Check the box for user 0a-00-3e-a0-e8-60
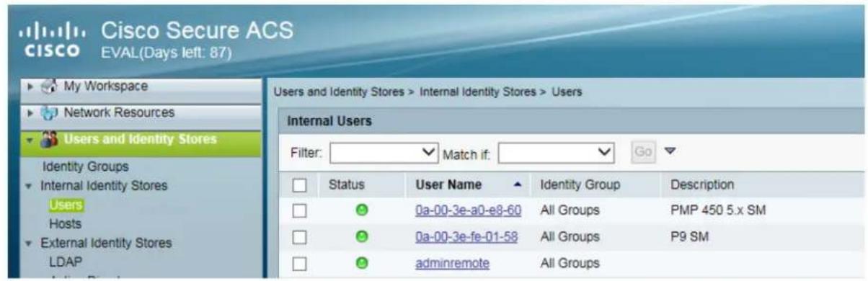The height and width of the screenshot is (281, 868). click(300, 211)
